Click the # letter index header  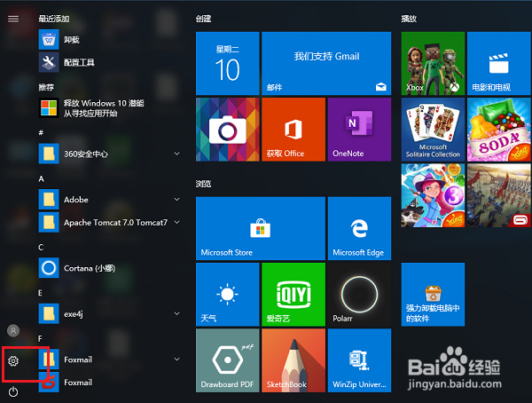[x=41, y=133]
